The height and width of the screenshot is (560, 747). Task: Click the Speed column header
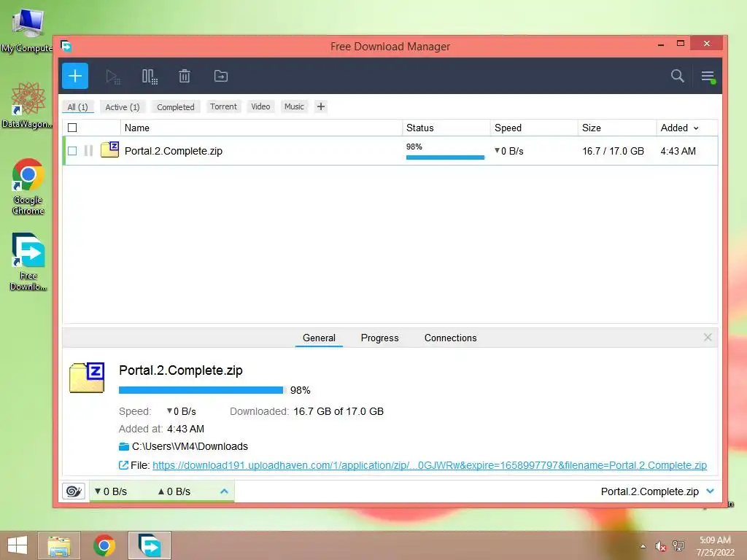click(534, 128)
